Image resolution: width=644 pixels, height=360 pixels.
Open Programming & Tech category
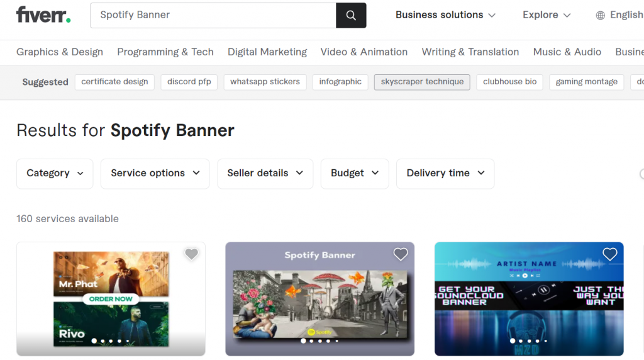click(165, 52)
